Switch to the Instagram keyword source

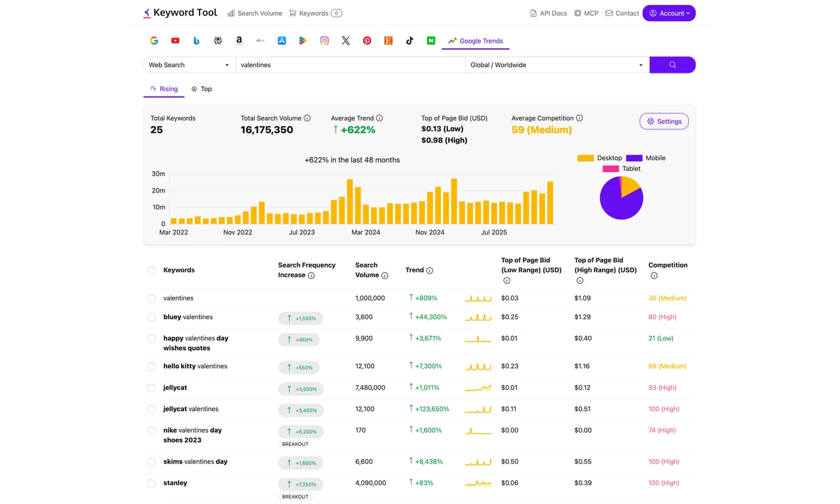click(x=325, y=41)
